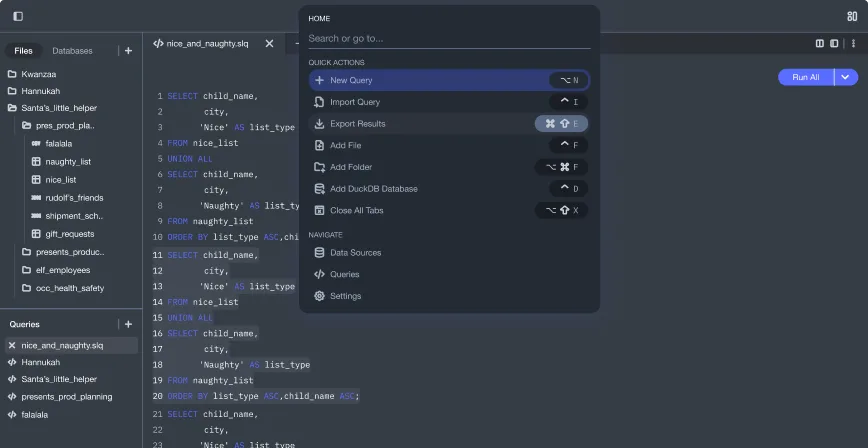Choose Add Folder quick action

(x=449, y=167)
